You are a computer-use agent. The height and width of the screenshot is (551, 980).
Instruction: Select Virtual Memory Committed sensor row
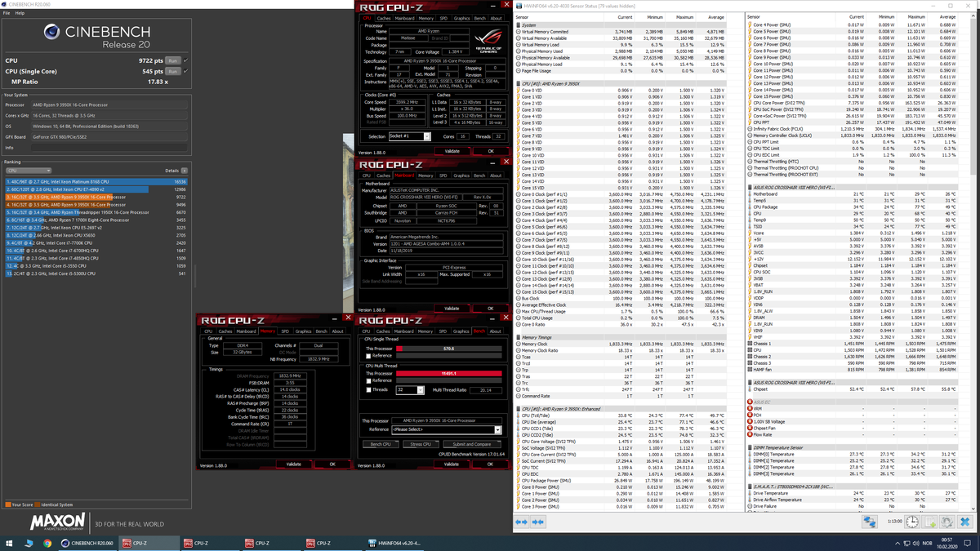(621, 32)
